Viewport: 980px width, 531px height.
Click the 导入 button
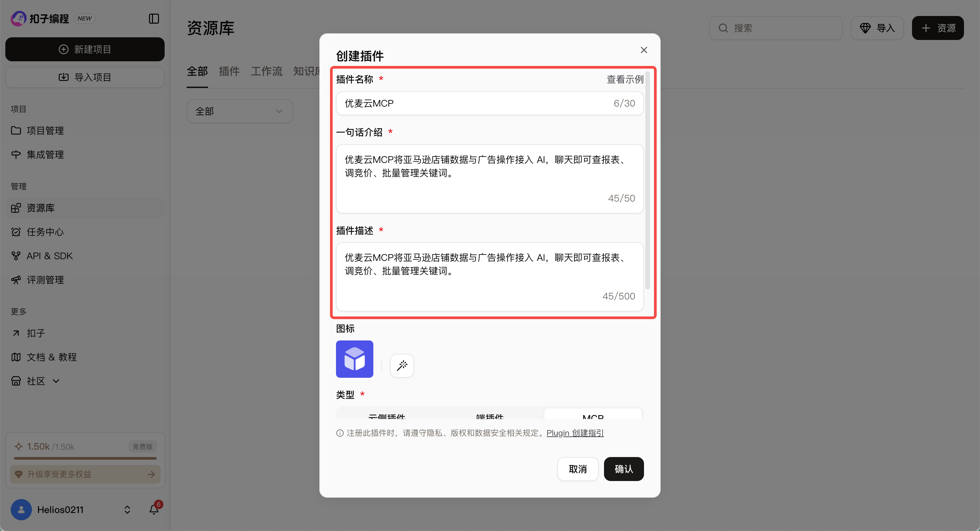click(877, 28)
